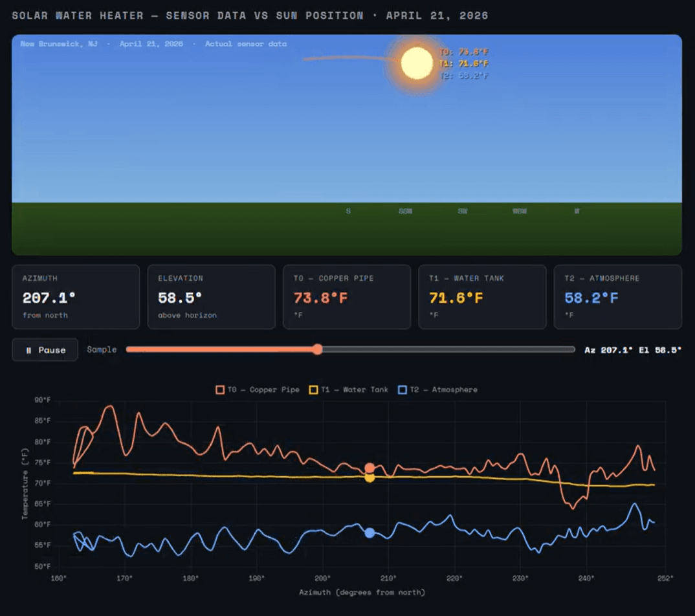Click the Az 207.1° El 58.5° readout
The image size is (695, 616).
pos(633,349)
